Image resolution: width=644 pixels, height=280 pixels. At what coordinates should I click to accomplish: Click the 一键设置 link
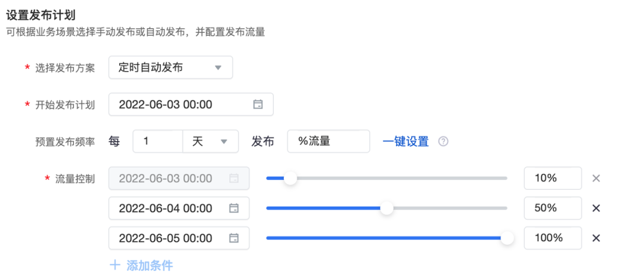(405, 141)
